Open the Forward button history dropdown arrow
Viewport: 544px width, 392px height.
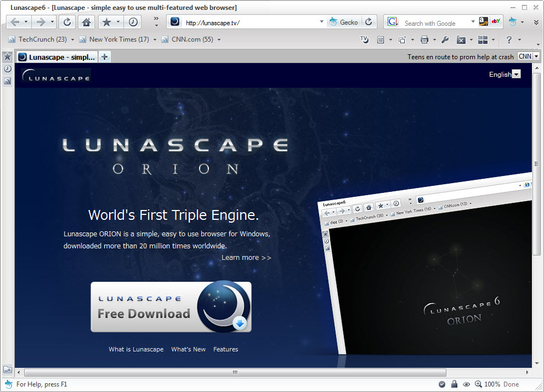coord(52,22)
